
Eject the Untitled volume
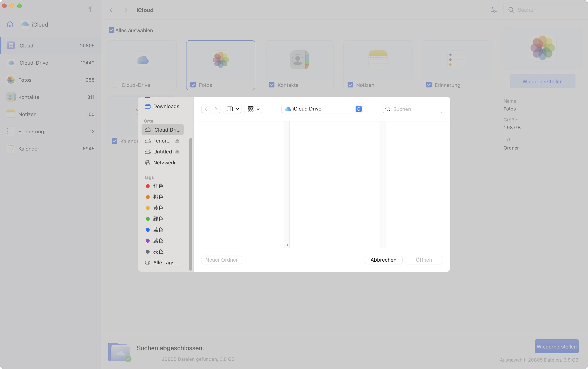click(x=177, y=152)
